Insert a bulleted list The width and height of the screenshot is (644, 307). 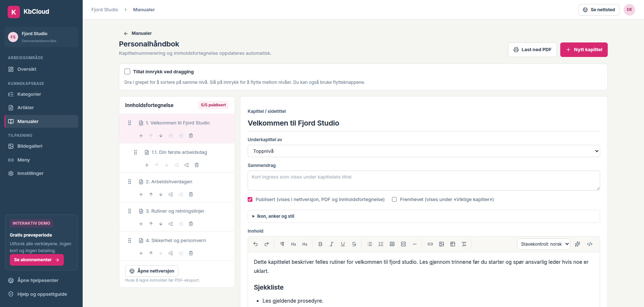click(x=370, y=244)
